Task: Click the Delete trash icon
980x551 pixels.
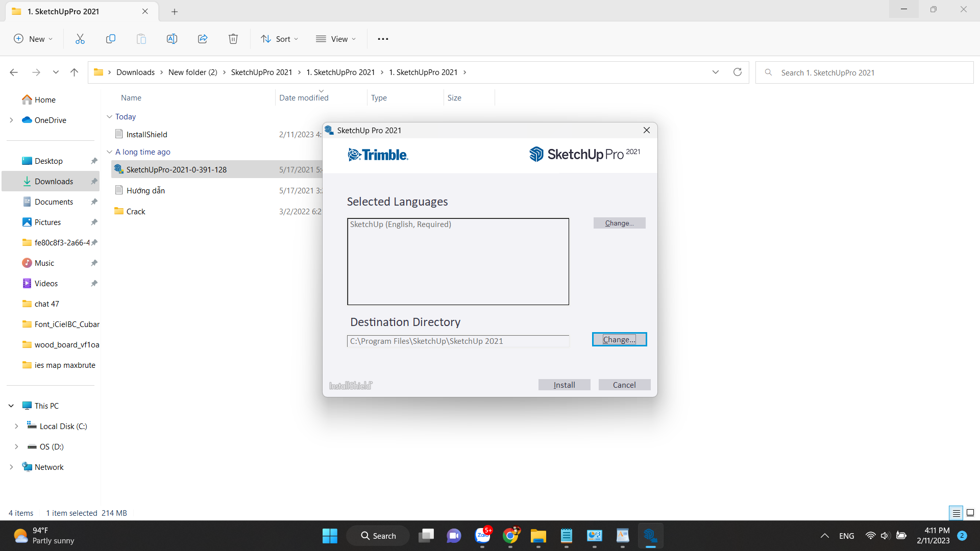Action: [x=233, y=39]
